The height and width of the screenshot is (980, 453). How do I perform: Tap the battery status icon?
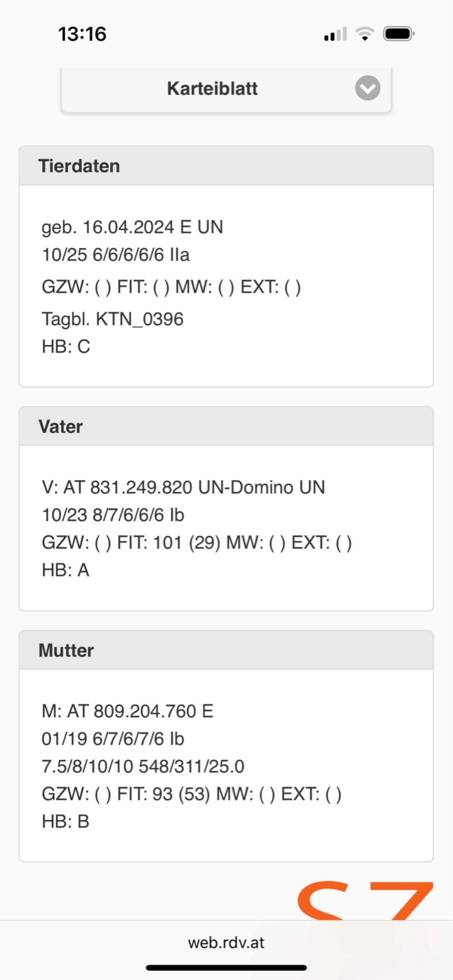click(399, 34)
